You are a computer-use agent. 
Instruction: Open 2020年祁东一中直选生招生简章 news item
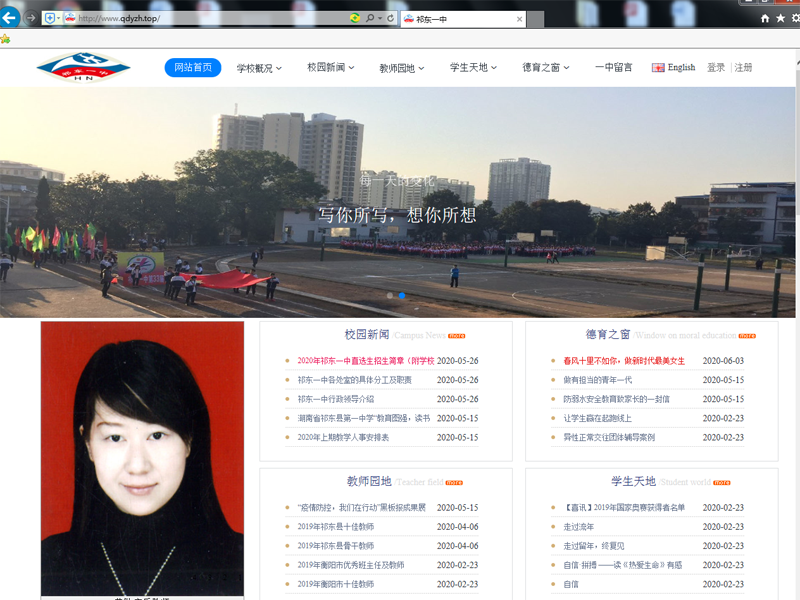click(366, 361)
